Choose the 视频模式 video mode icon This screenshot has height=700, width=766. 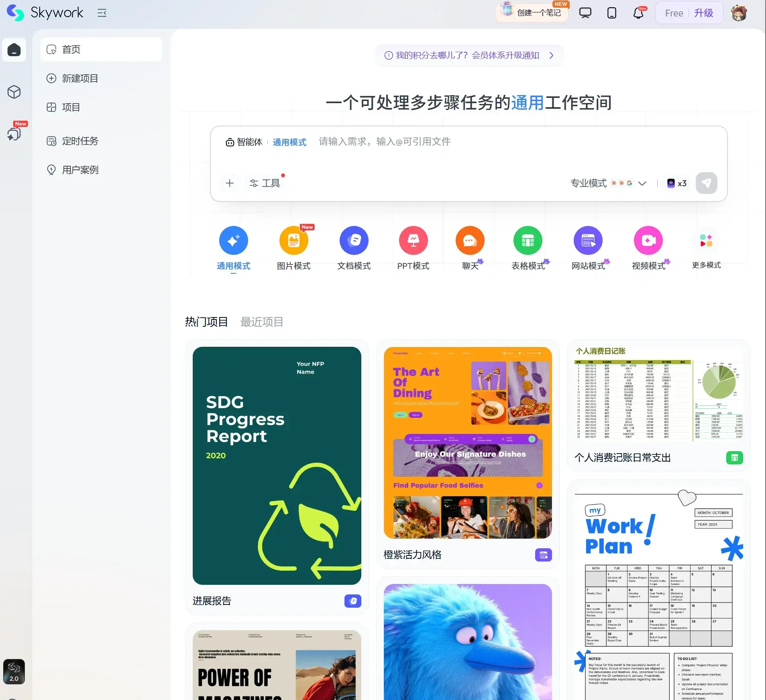click(x=648, y=240)
